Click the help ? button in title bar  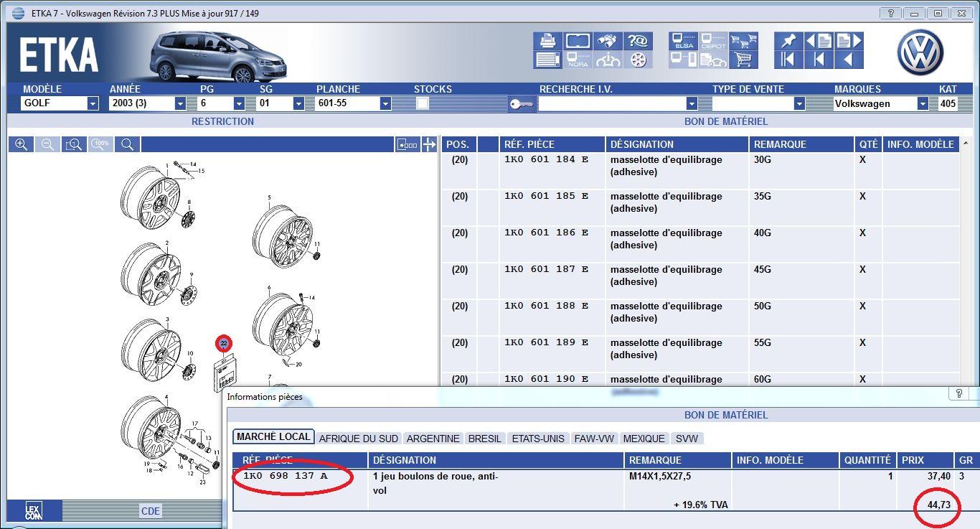[x=890, y=13]
